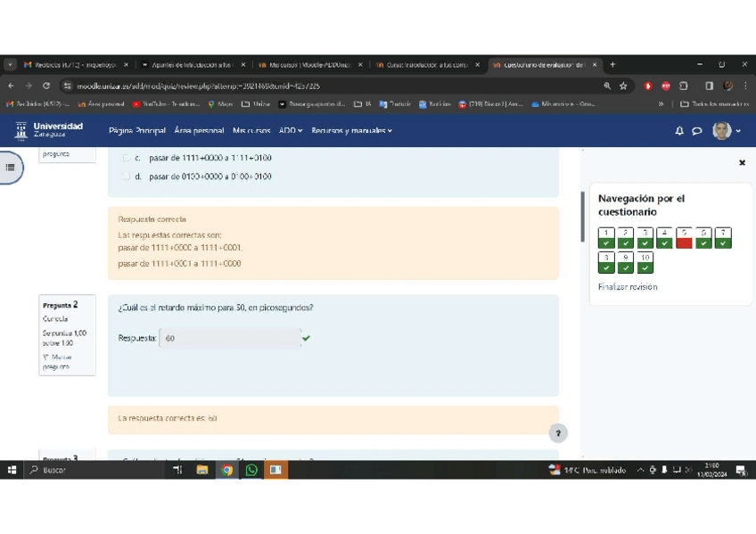Go to Área personal in navigation bar
The height and width of the screenshot is (534, 756).
click(x=199, y=131)
